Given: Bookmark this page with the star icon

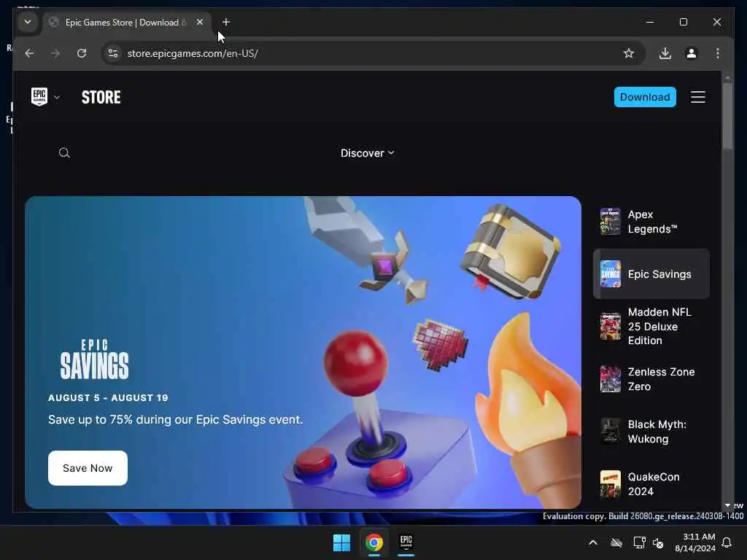Looking at the screenshot, I should click(629, 53).
